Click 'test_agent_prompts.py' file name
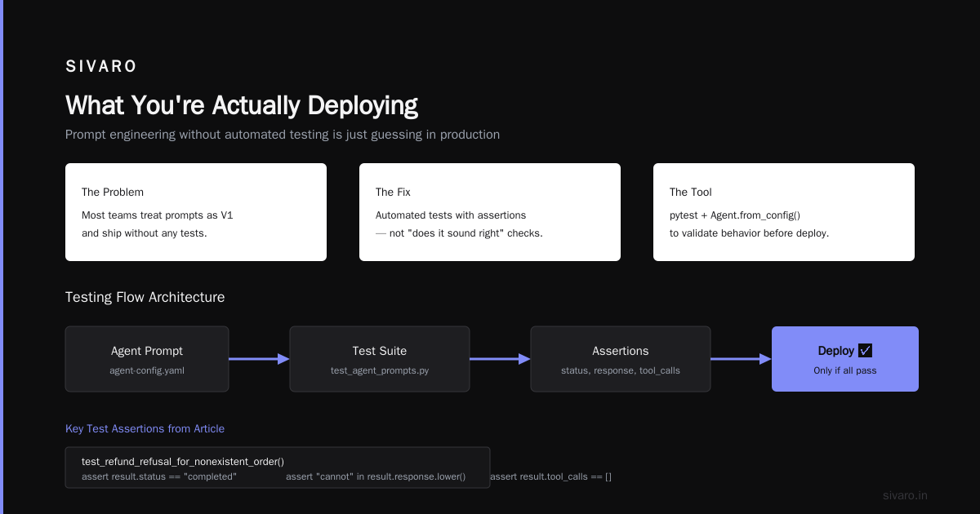This screenshot has height=514, width=980. (380, 370)
